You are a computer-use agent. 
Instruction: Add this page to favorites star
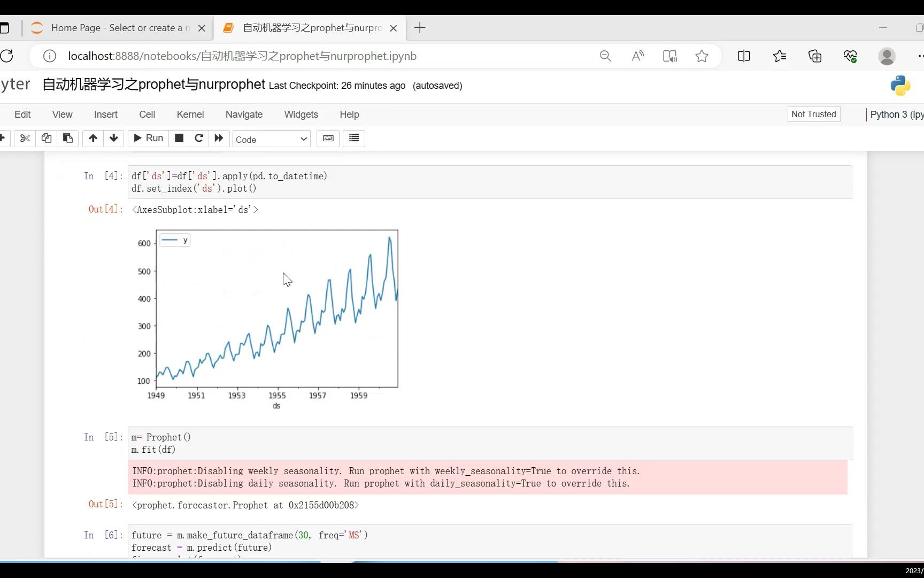pos(702,56)
